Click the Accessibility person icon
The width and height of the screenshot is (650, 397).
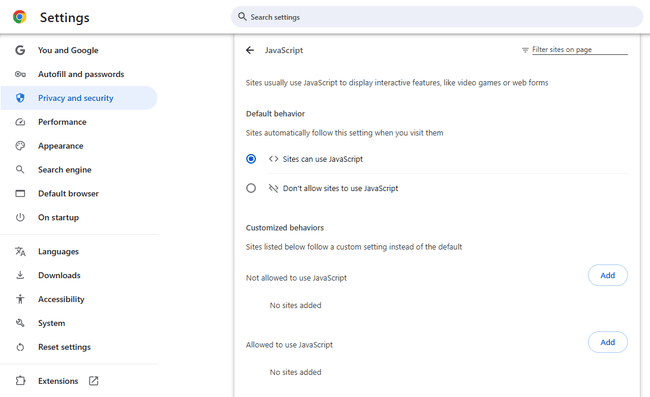(20, 299)
